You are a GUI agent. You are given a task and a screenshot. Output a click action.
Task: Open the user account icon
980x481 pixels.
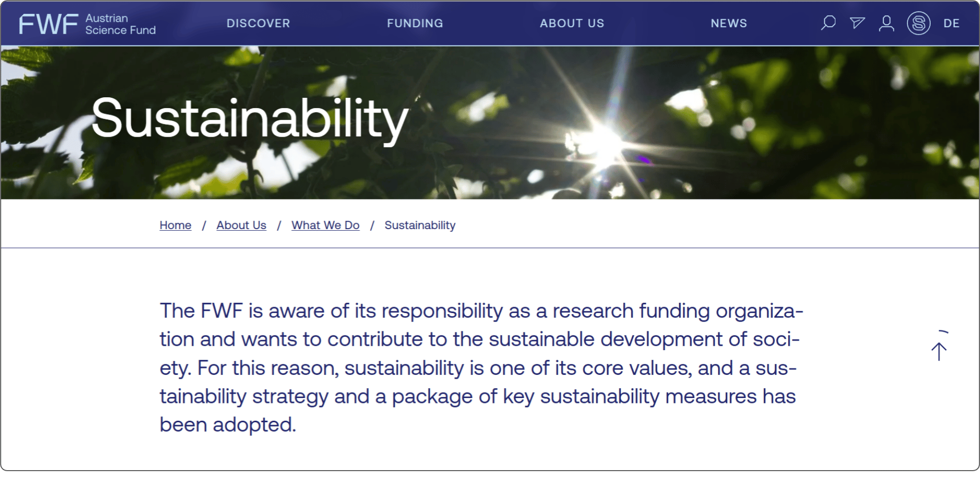(886, 23)
